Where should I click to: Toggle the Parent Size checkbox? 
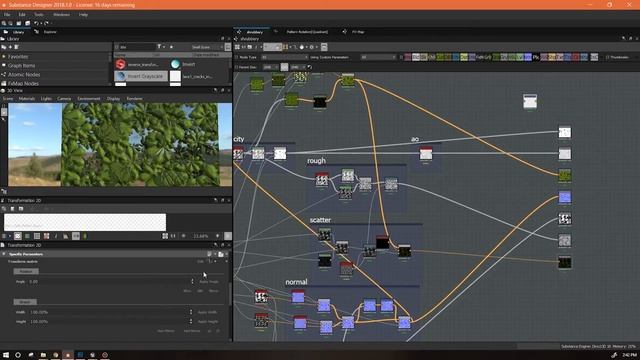236,67
